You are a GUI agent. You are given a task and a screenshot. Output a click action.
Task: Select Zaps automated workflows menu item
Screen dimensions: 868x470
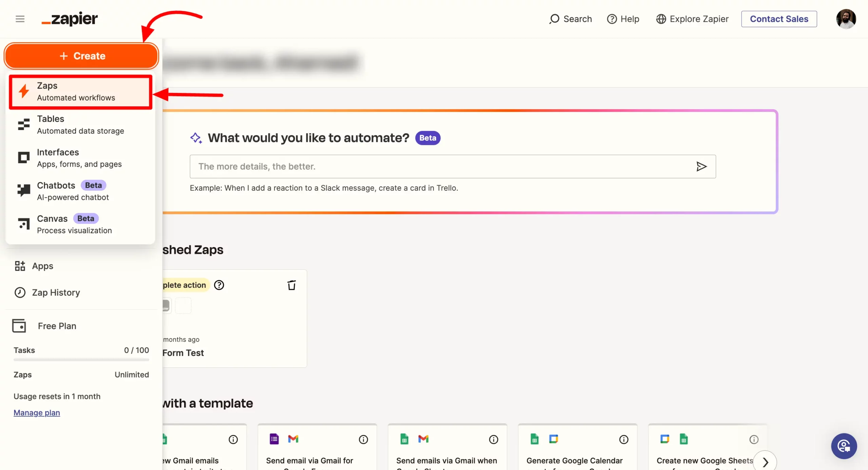click(81, 92)
